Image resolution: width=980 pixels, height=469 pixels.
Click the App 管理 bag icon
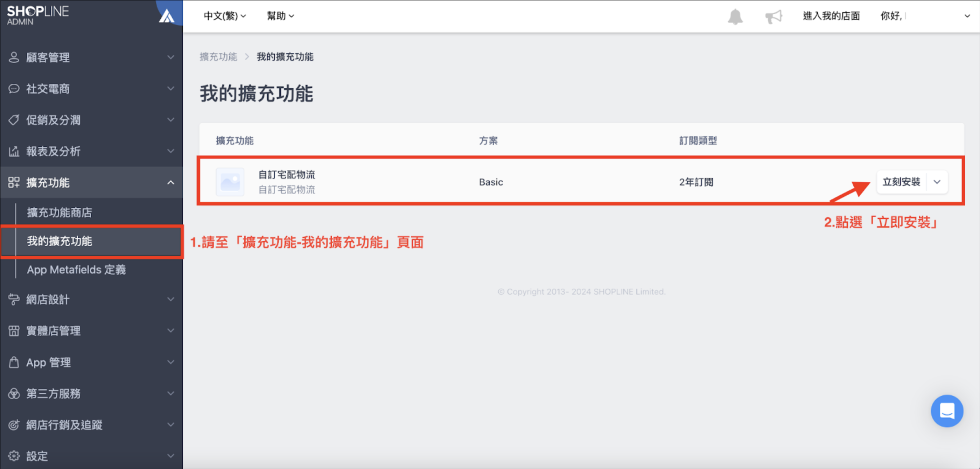[x=14, y=362]
